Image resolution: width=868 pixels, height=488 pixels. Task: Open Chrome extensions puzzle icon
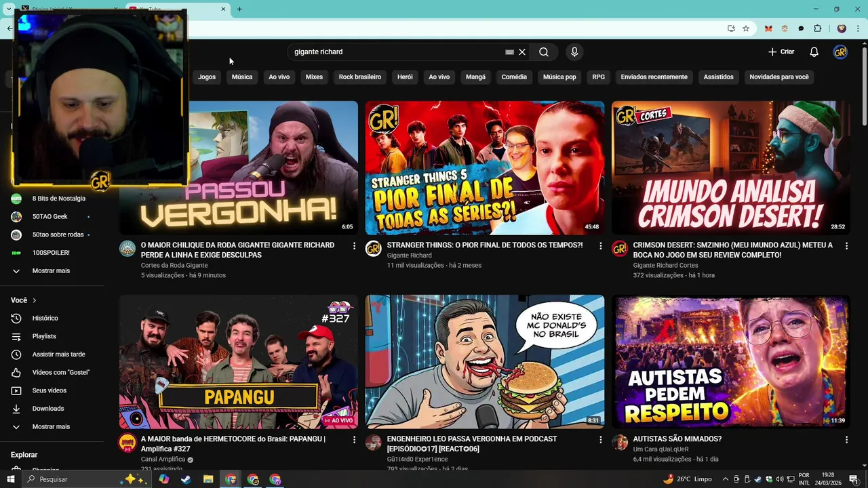click(x=817, y=28)
